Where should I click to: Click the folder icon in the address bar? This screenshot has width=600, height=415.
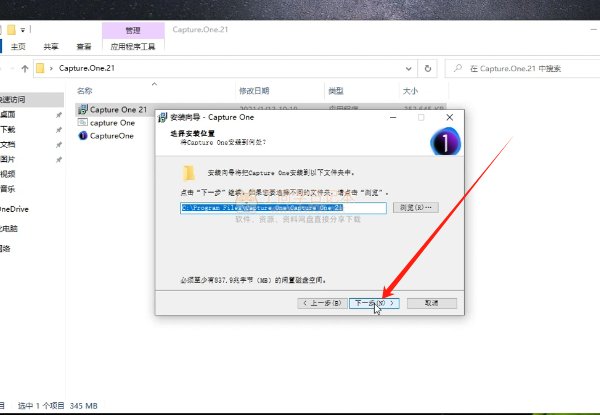tap(40, 69)
